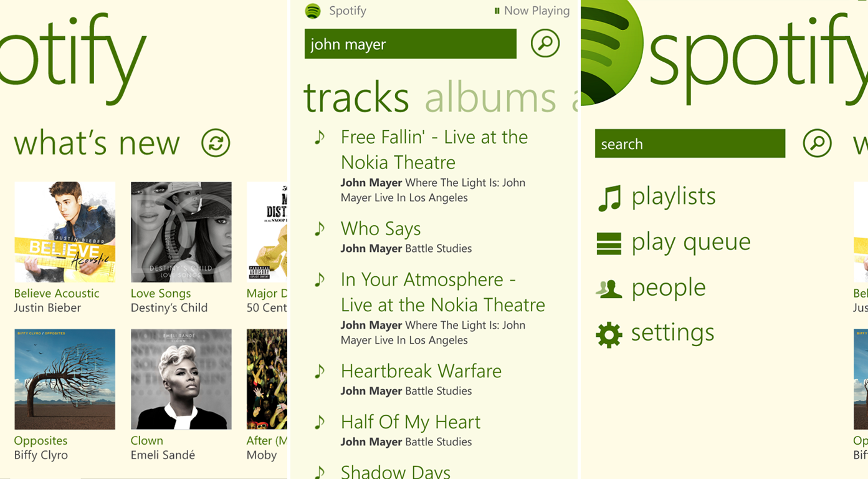
Task: Click the refresh icon beside what's new
Action: pos(216,143)
